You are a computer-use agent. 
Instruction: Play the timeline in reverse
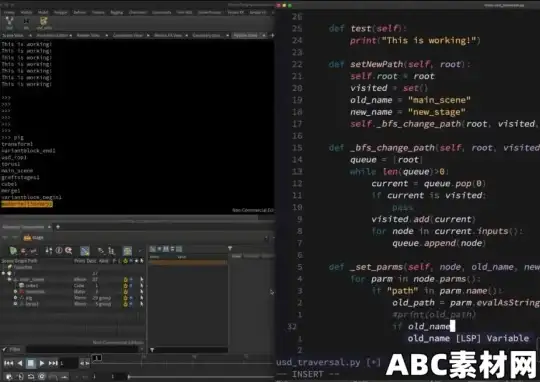click(x=20, y=363)
